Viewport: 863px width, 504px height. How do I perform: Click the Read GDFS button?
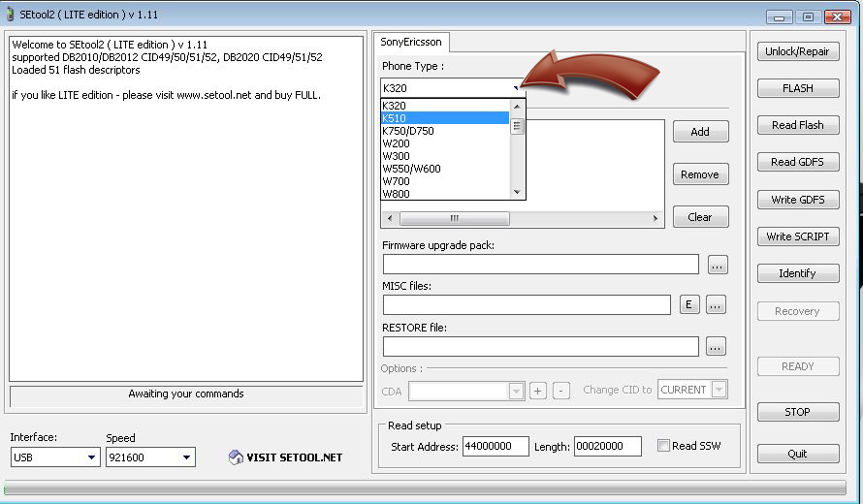click(797, 162)
